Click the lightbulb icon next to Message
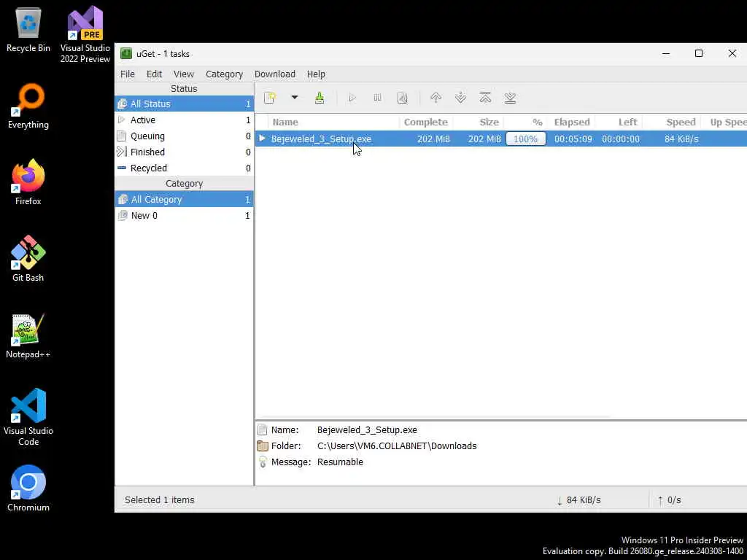The width and height of the screenshot is (747, 560). [263, 462]
